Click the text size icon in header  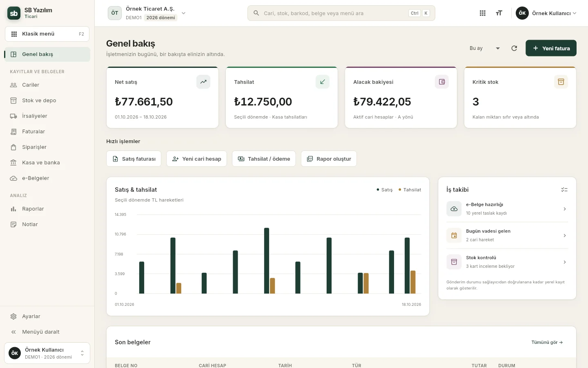(499, 13)
